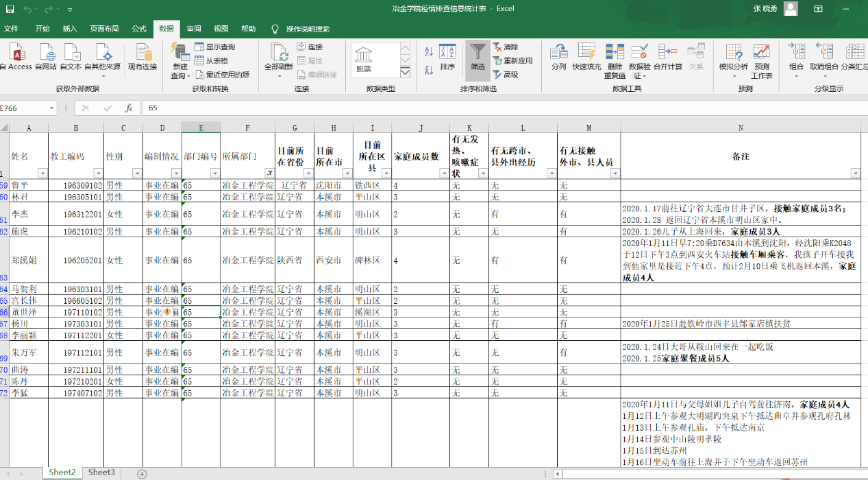Viewport: 868px width, 480px height.
Task: Open filter dropdown for 性别 column
Action: 137,173
